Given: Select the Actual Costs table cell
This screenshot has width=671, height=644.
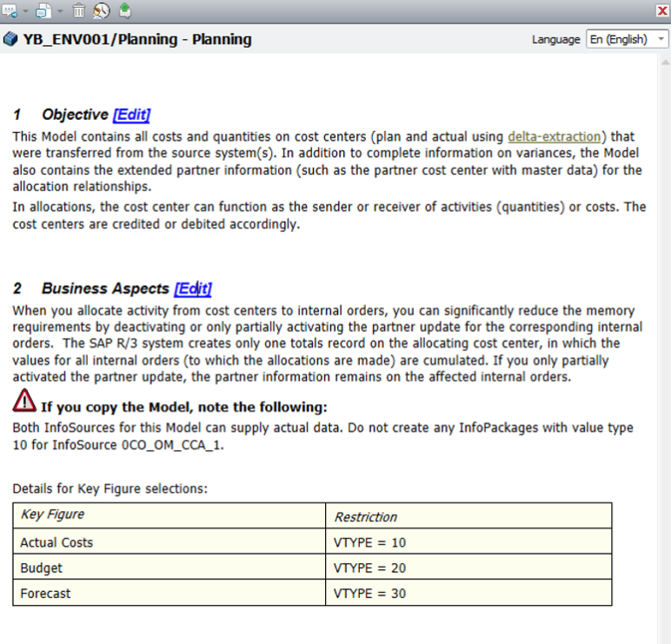Looking at the screenshot, I should pyautogui.click(x=169, y=542).
